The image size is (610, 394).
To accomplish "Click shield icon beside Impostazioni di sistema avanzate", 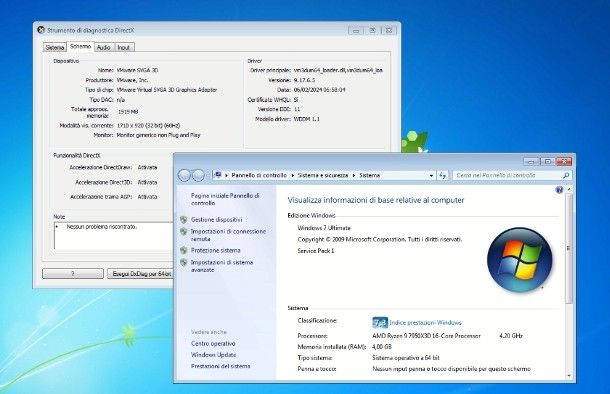I will (184, 263).
